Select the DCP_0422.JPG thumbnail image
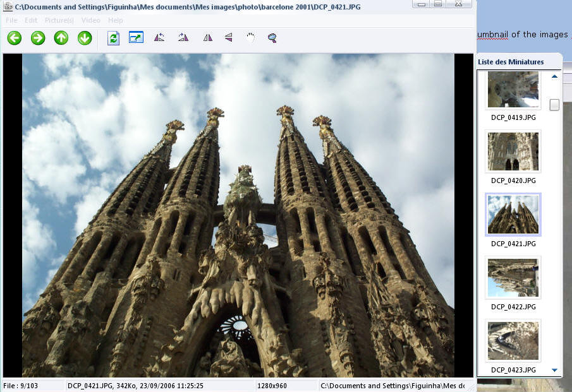This screenshot has width=572, height=392. 513,278
